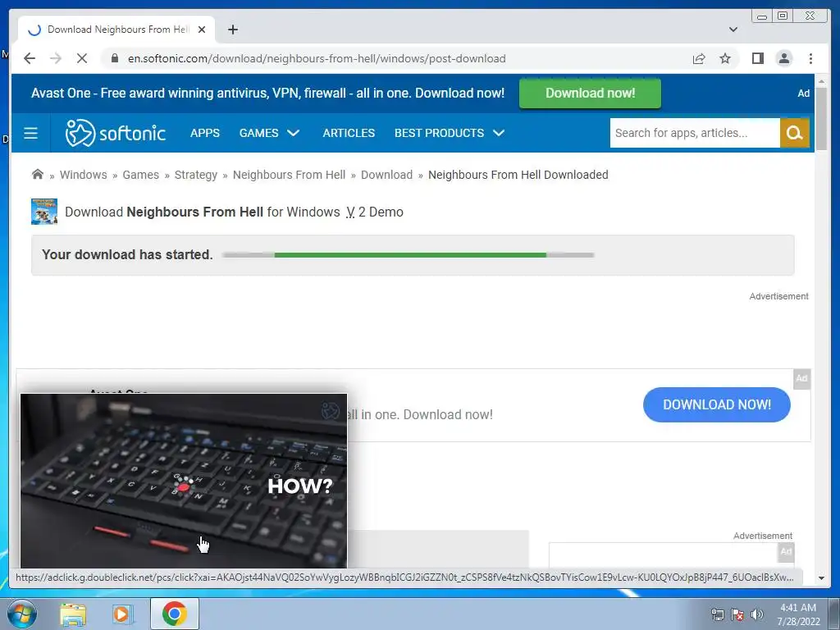Open the APPS menu item
The height and width of the screenshot is (630, 840).
(204, 133)
